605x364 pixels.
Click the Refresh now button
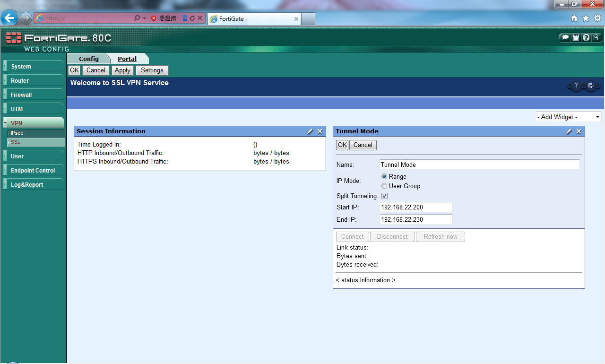tap(441, 237)
